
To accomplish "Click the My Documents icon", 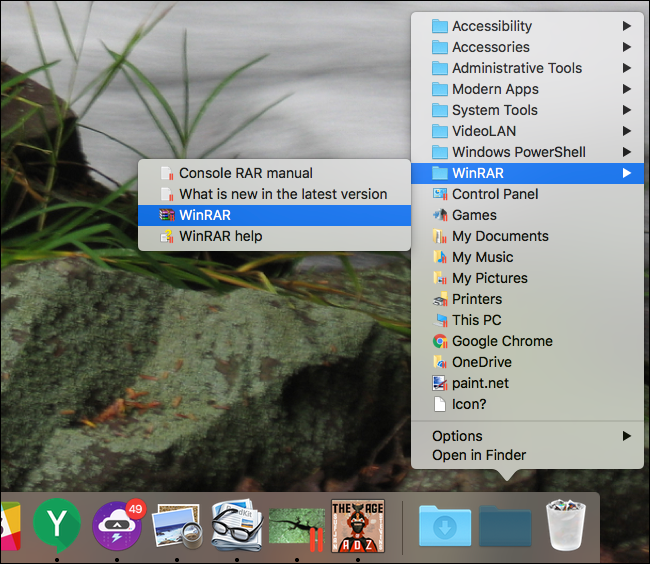I will click(x=440, y=236).
